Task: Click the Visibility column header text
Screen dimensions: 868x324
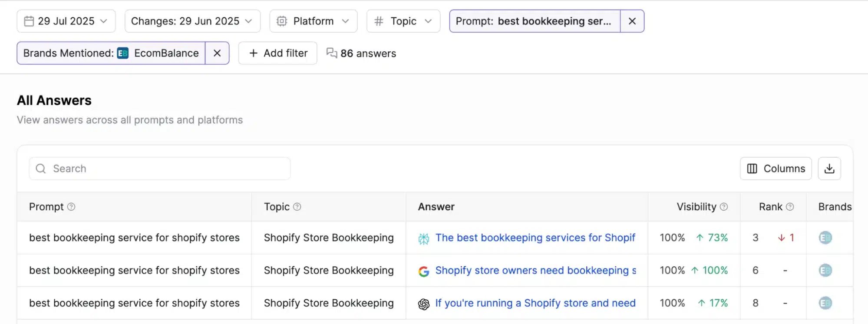Action: point(696,207)
